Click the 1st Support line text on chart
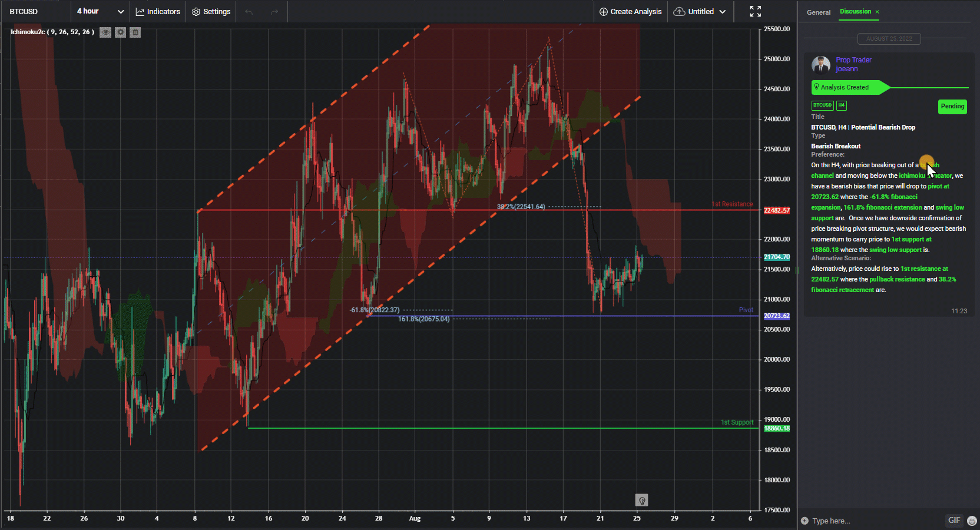Viewport: 980px width, 530px height. pyautogui.click(x=737, y=422)
